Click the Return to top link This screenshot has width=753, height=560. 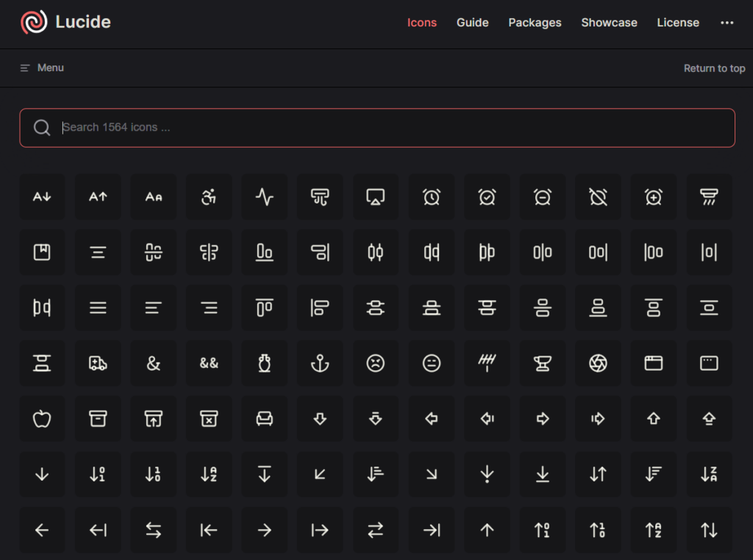(x=714, y=68)
